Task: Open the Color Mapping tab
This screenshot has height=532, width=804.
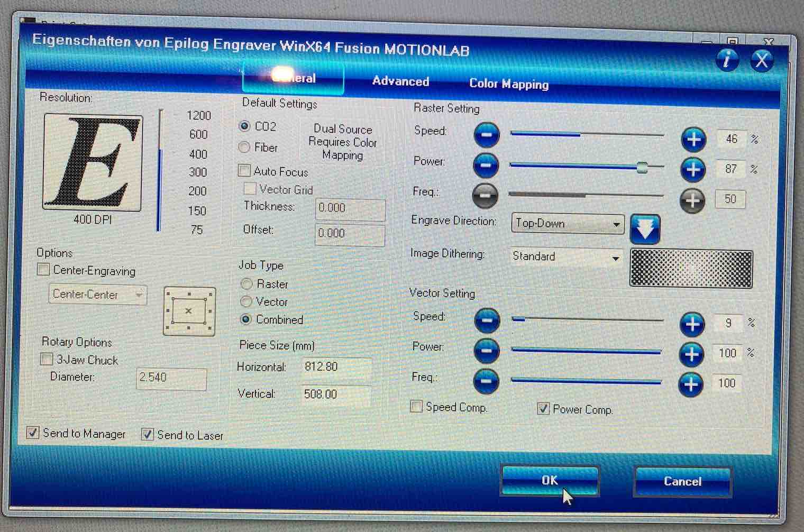Action: click(509, 84)
